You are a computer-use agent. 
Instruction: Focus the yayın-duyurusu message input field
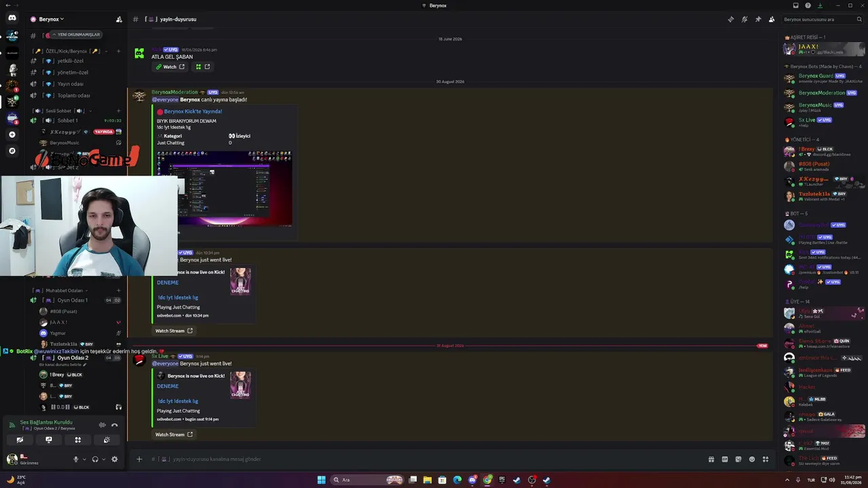(x=426, y=459)
